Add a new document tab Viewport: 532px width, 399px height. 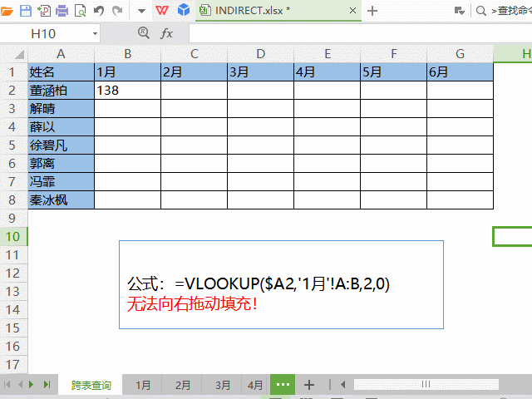pos(372,11)
